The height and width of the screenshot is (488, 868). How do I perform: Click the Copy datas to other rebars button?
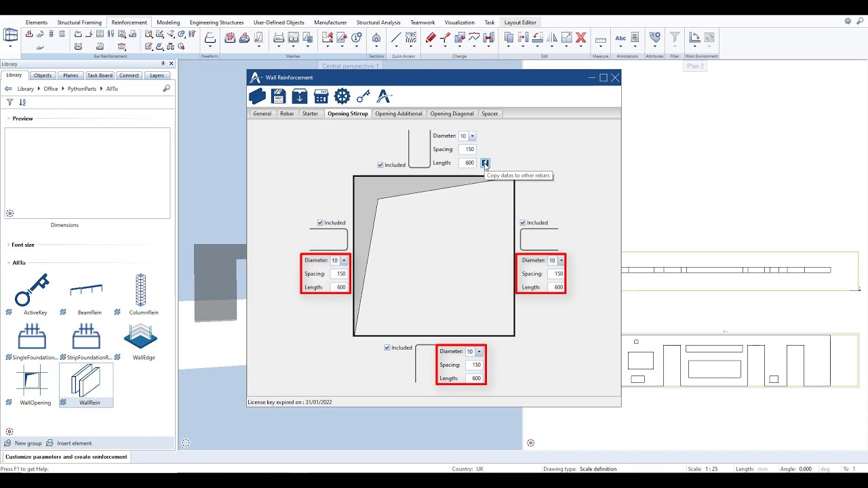pyautogui.click(x=485, y=163)
